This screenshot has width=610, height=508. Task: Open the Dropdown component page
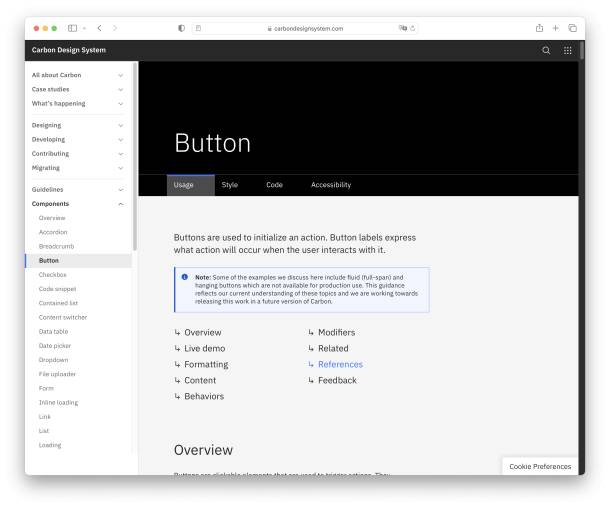point(53,360)
